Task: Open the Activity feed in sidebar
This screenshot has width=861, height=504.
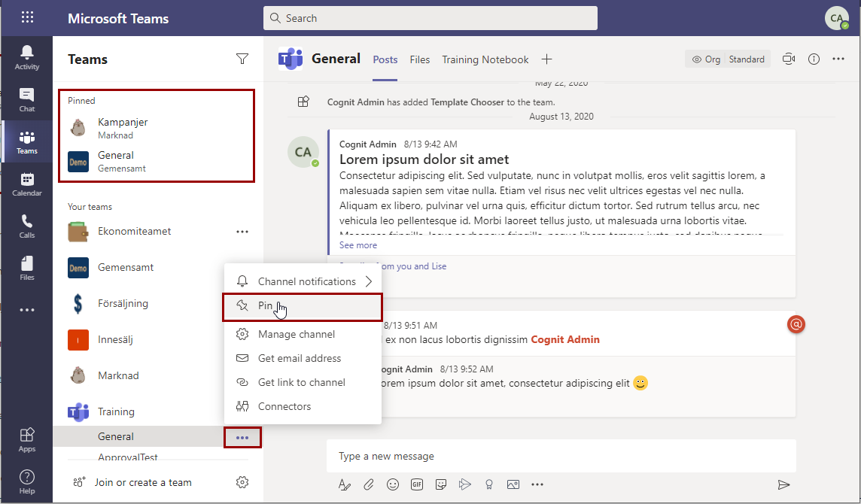Action: click(x=27, y=57)
